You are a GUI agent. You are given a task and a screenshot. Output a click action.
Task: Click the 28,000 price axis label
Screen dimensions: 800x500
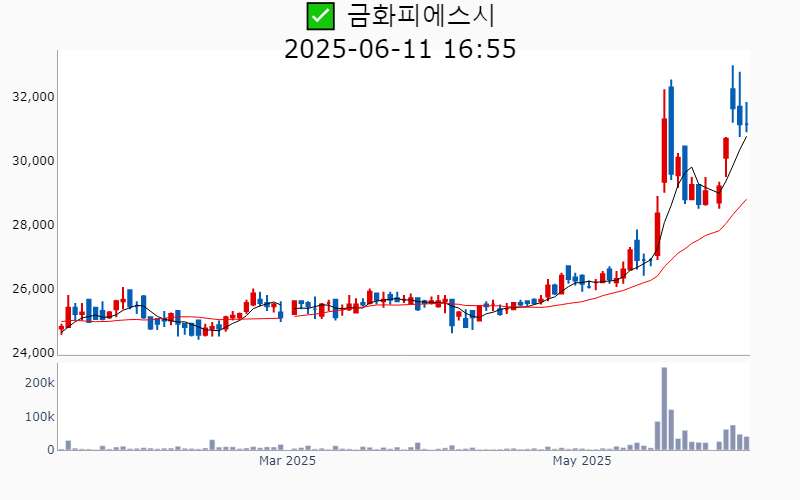(x=33, y=225)
